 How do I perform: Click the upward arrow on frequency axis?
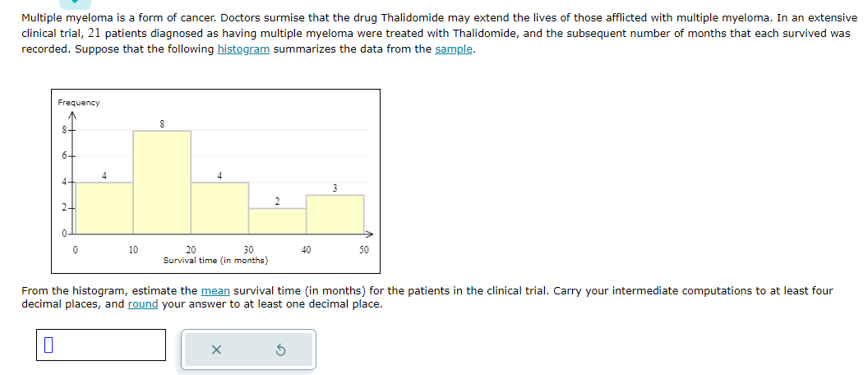coord(72,116)
